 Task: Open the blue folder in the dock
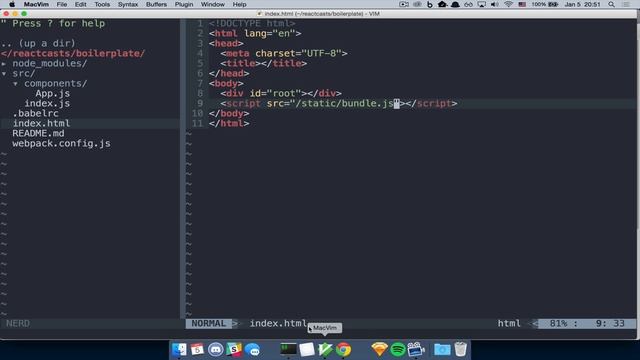tap(442, 350)
